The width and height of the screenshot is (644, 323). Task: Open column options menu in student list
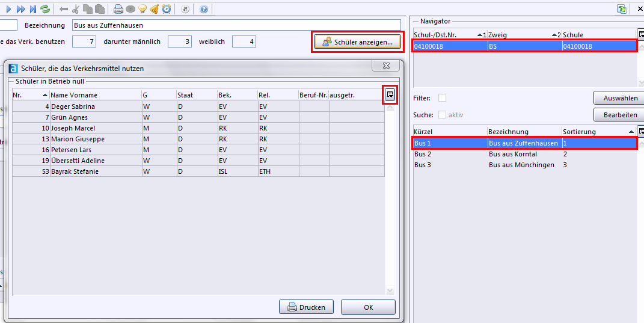point(390,94)
